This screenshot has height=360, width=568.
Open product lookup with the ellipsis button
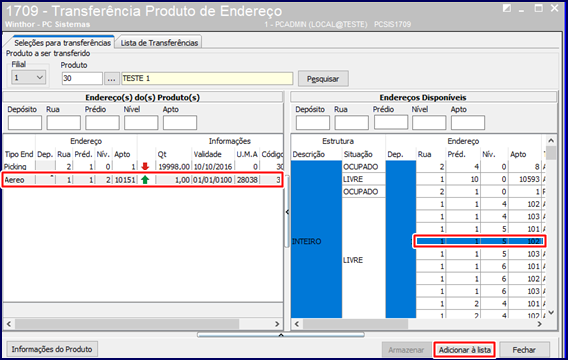[112, 79]
